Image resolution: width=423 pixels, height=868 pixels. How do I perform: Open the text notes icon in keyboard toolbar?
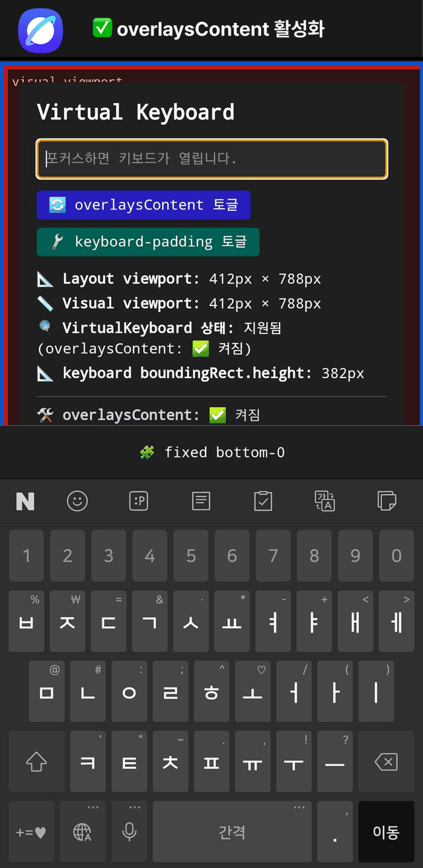[201, 501]
